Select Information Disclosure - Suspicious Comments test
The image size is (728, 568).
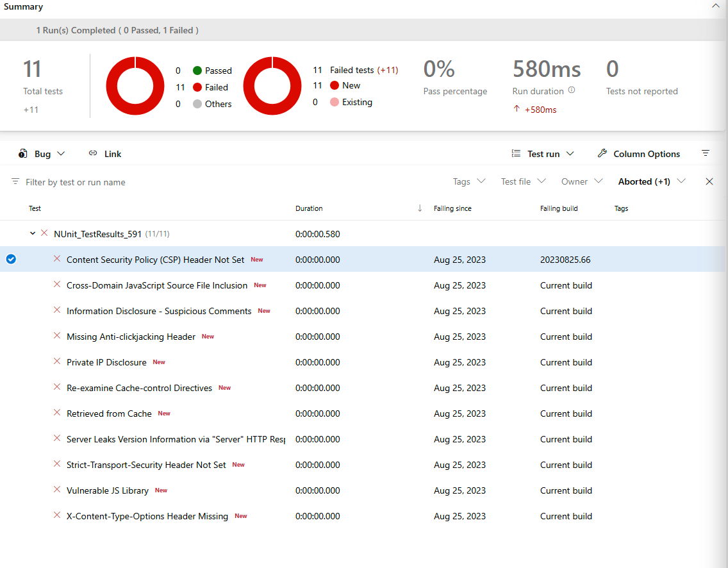click(x=159, y=311)
